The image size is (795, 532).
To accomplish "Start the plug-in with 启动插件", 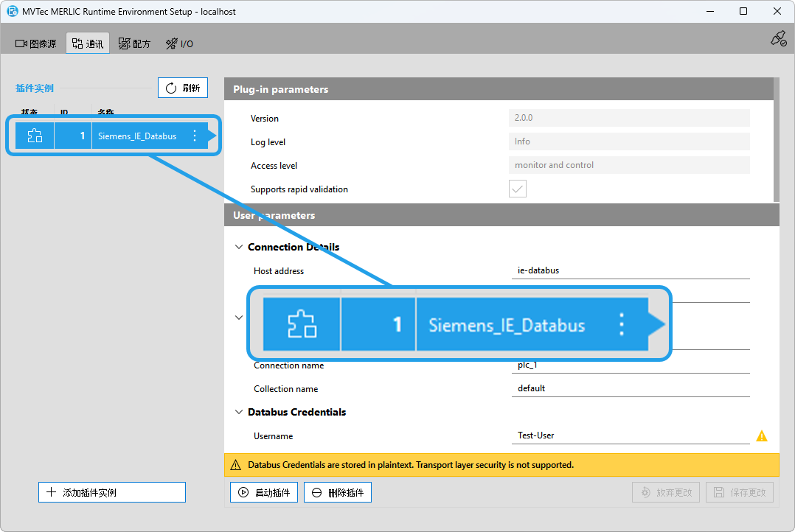I will pos(264,492).
